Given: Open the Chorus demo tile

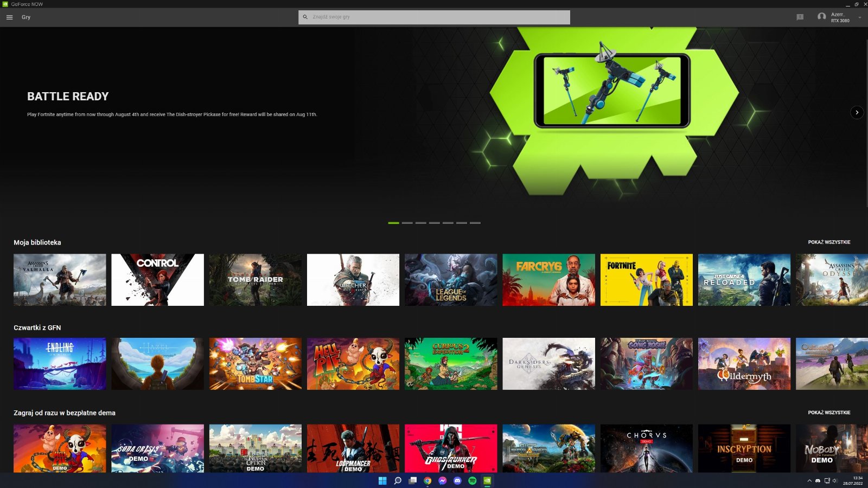Looking at the screenshot, I should [x=647, y=448].
